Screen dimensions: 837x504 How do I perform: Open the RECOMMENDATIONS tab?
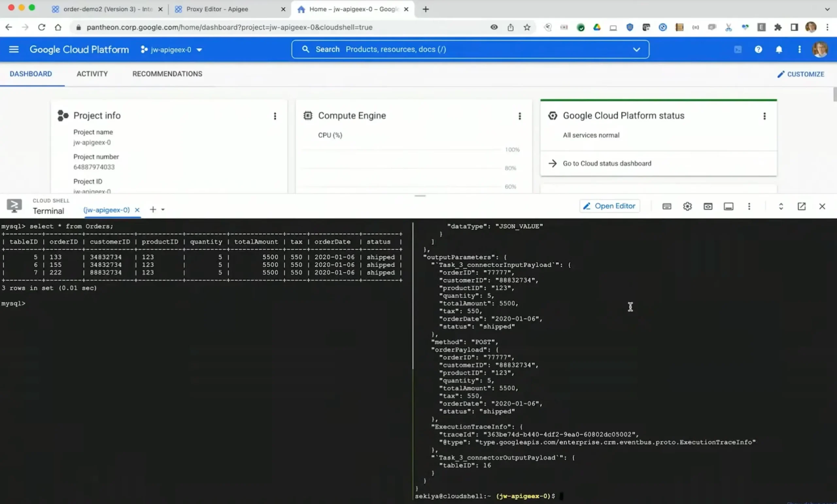(167, 74)
